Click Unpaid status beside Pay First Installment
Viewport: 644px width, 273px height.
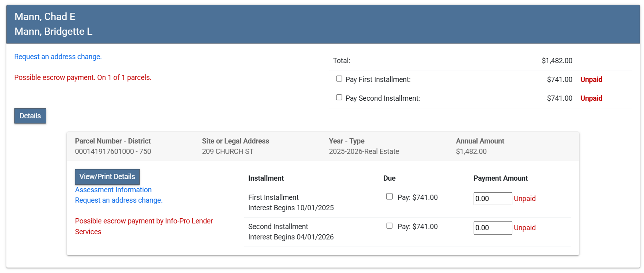pos(591,80)
